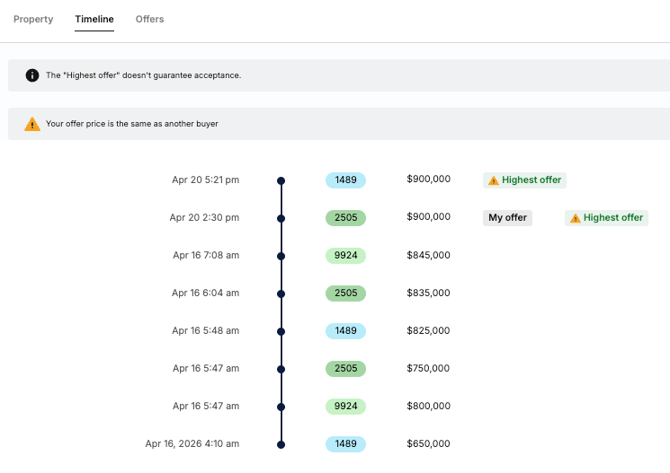Click buyer 9924 badge at Apr 16 7:08 am
670x473 pixels.
point(345,256)
